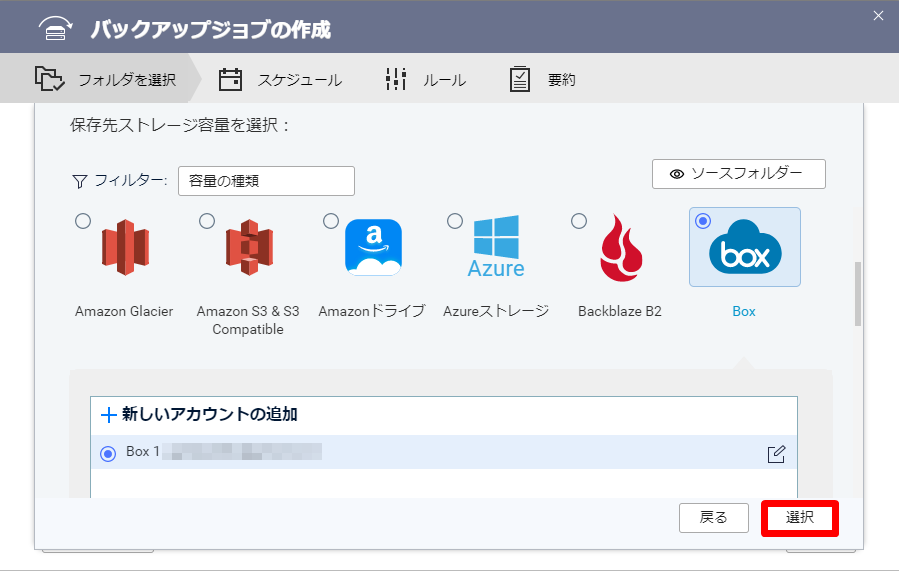
Task: Click the blue plus icon to add an account
Action: (x=108, y=414)
